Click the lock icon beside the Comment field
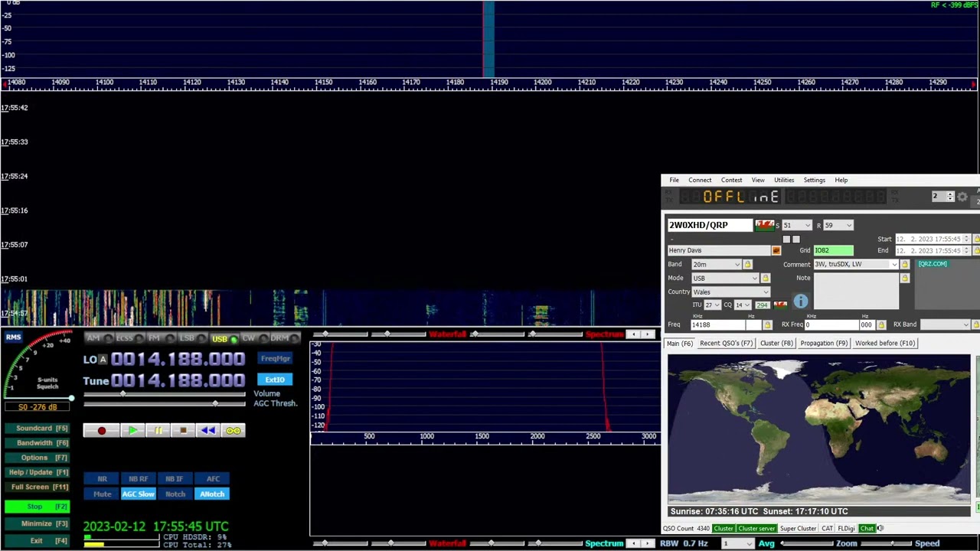 point(904,265)
